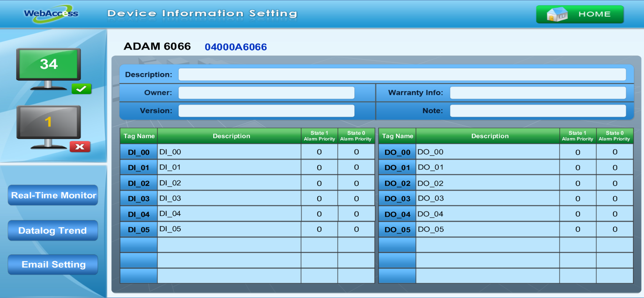Click the green online devices monitor icon
The image size is (644, 298).
49,69
